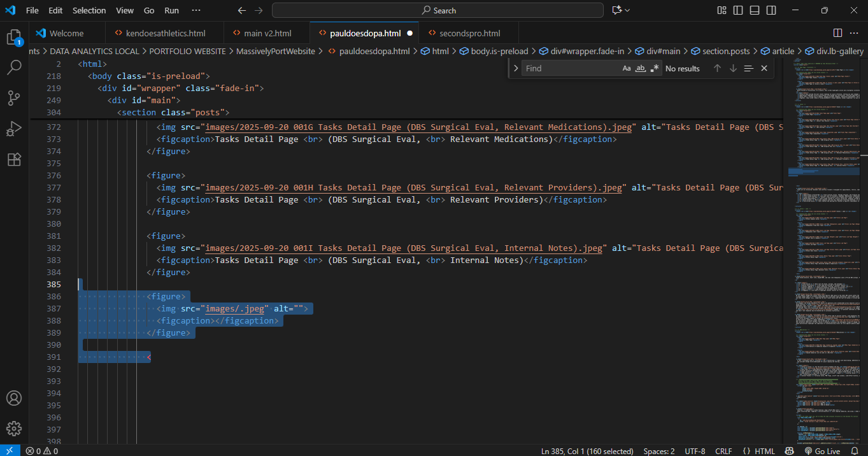Open the Extensions view
The height and width of the screenshot is (456, 868).
click(x=14, y=159)
